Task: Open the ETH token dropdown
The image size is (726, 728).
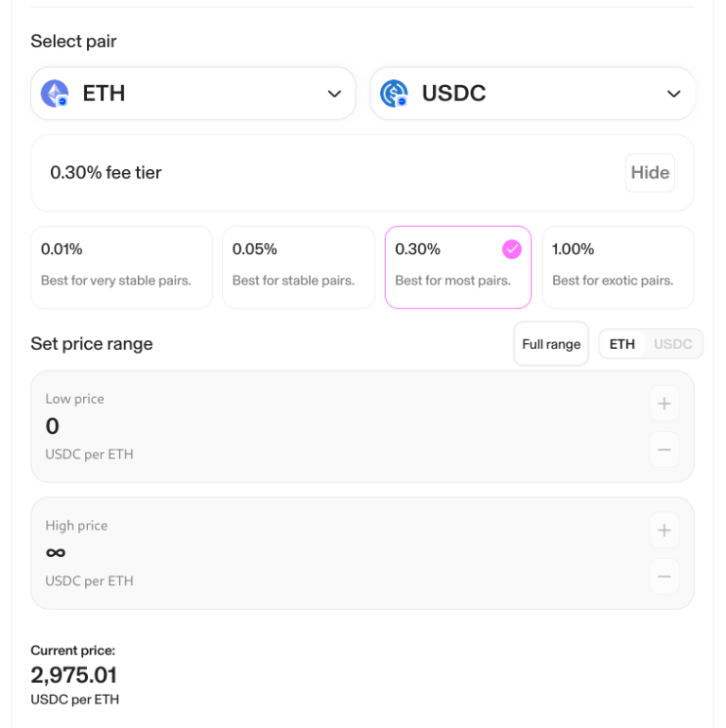Action: click(x=193, y=94)
